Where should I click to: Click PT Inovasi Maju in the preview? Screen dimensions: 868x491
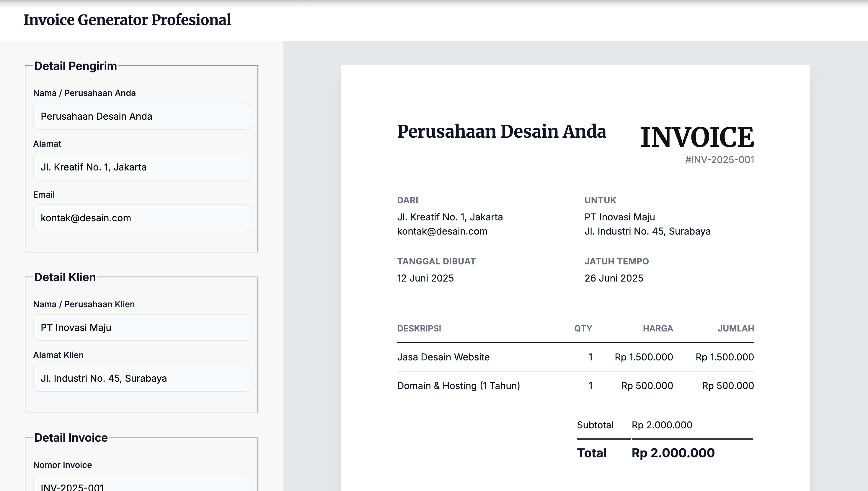point(620,217)
